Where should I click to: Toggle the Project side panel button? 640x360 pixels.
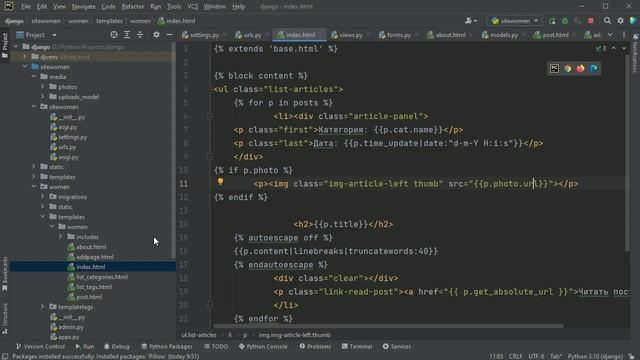pyautogui.click(x=5, y=45)
